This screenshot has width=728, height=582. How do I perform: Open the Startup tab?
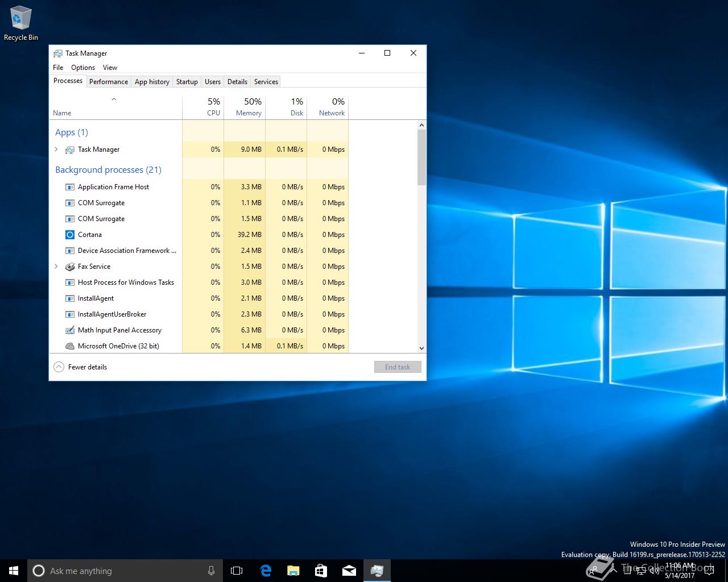click(x=187, y=82)
